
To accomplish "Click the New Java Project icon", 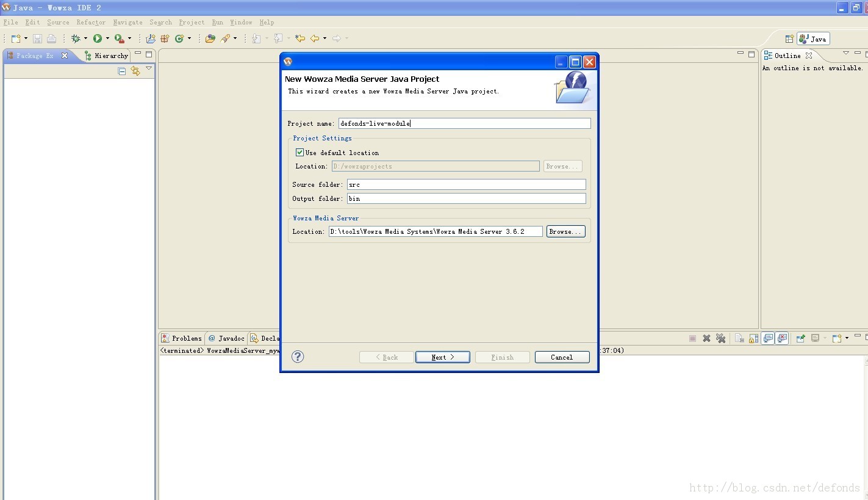I will pos(151,38).
